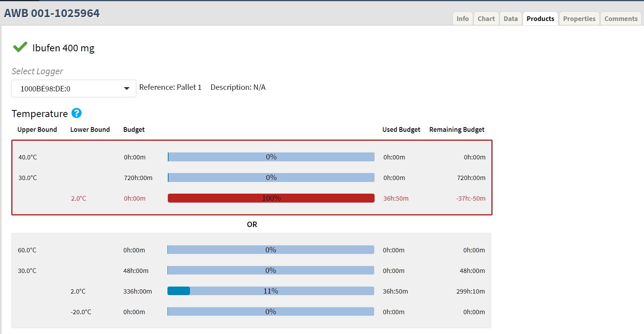Viewport: 644px width, 334px height.
Task: Click the 0% bar in the 60.0°C row
Action: 271,250
